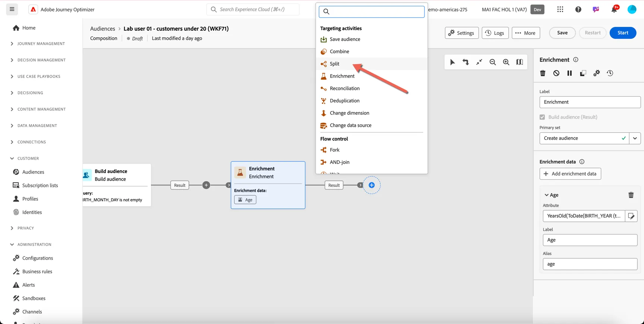This screenshot has width=644, height=324.
Task: Click the Save button
Action: point(562,33)
